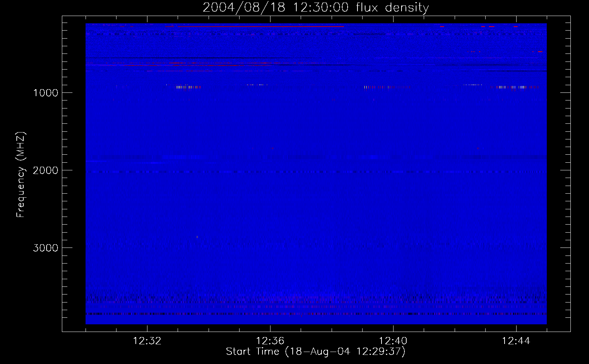
Task: Click the 3000 frequency tick label
Action: point(46,248)
